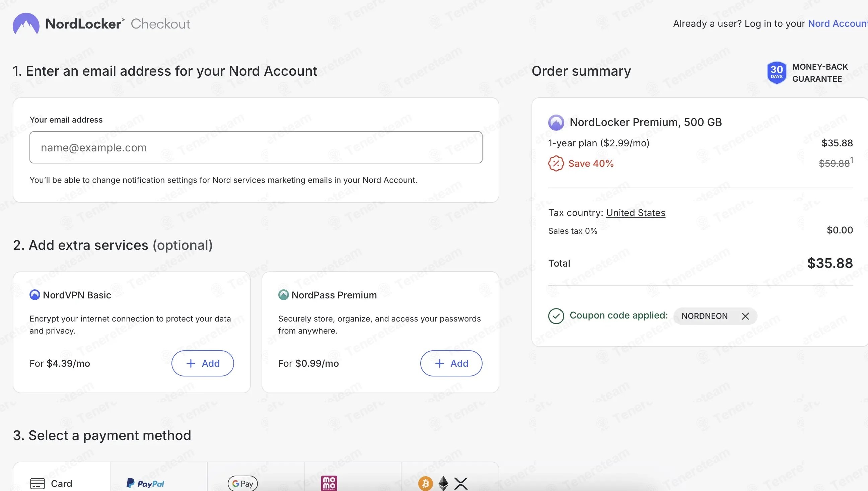Screen dimensions: 868x491
Task: Remove the NORDNEON coupon code
Action: [745, 316]
